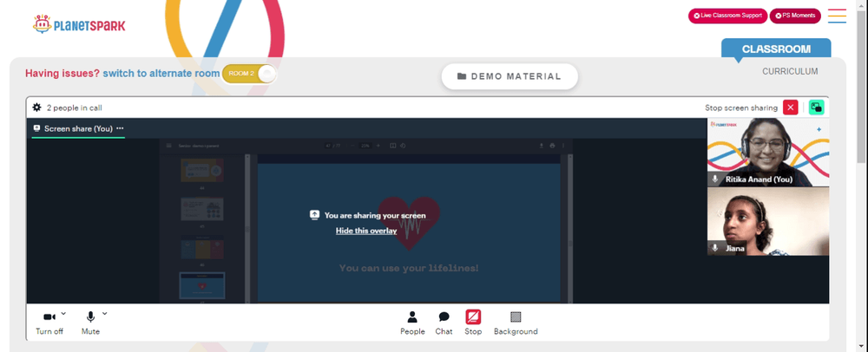Expand the camera options chevron

coord(63,313)
